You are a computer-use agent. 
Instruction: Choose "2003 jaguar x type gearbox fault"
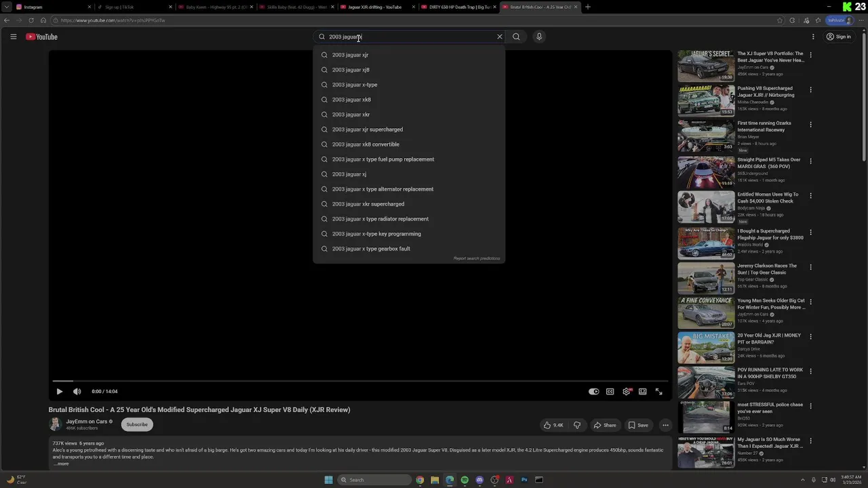(409, 249)
